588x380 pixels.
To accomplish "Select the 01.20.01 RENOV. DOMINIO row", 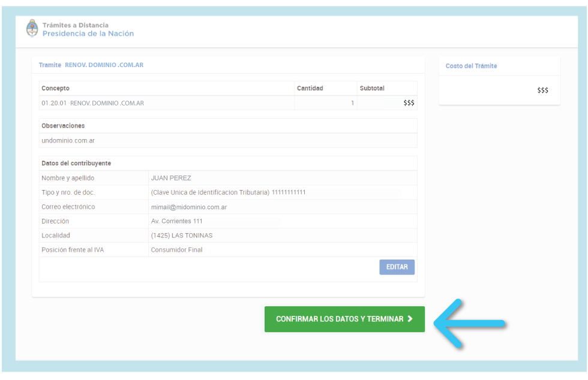I will click(x=93, y=103).
